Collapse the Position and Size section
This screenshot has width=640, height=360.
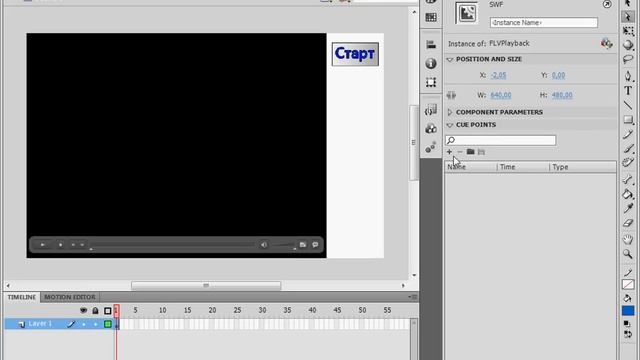click(x=450, y=60)
